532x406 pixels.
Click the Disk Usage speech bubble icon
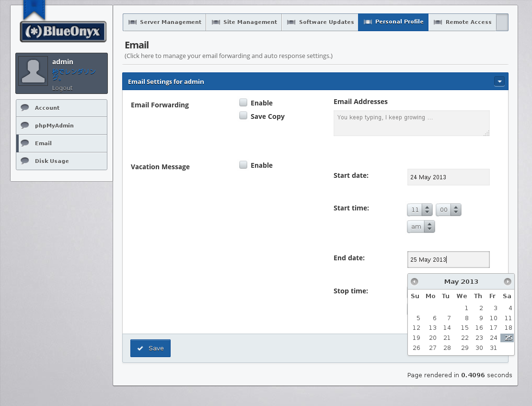(x=25, y=161)
